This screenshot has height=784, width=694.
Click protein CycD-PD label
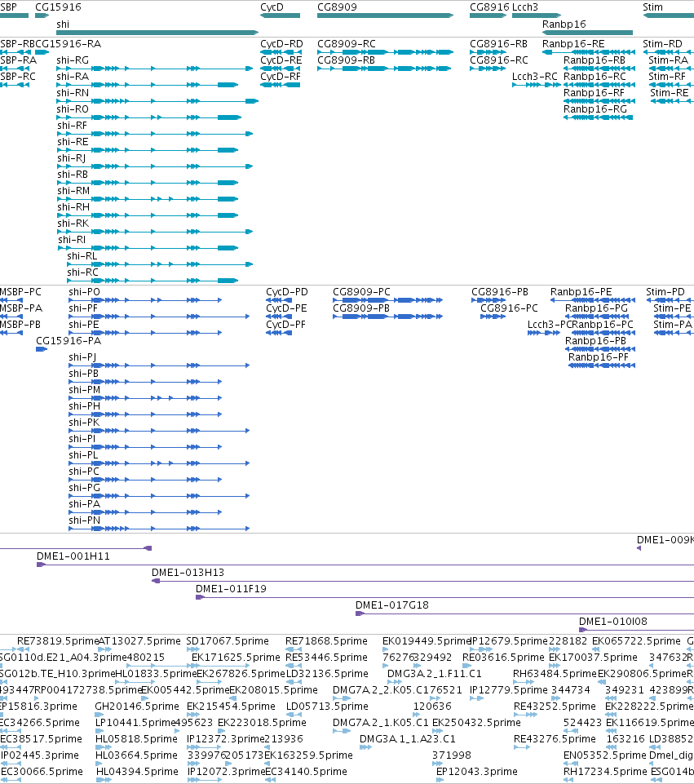287,292
